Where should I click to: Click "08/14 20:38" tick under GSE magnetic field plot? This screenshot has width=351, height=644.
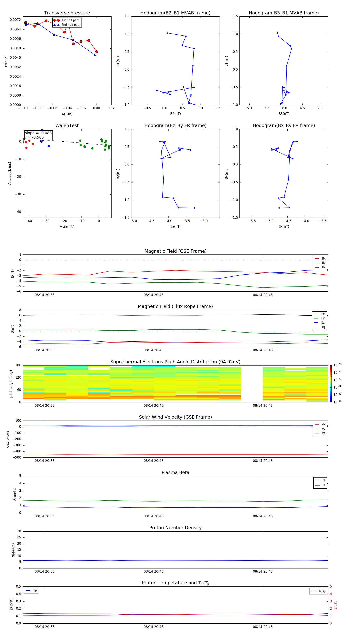pos(44,295)
